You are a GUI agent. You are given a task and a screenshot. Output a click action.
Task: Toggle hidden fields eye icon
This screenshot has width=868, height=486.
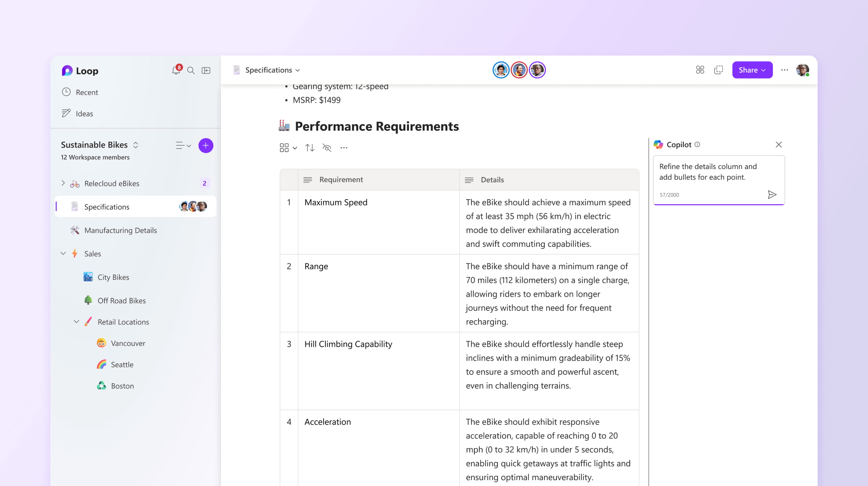(327, 148)
